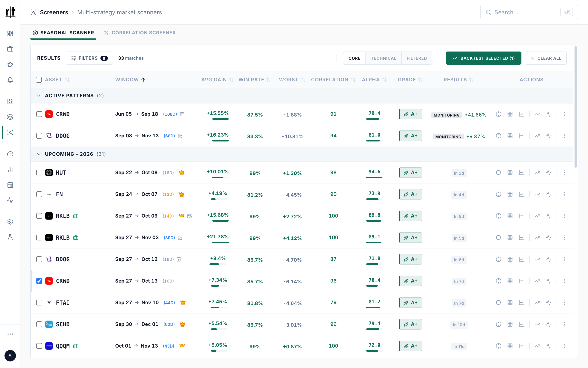Sort by the Asset column
The image size is (588, 368).
(57, 80)
